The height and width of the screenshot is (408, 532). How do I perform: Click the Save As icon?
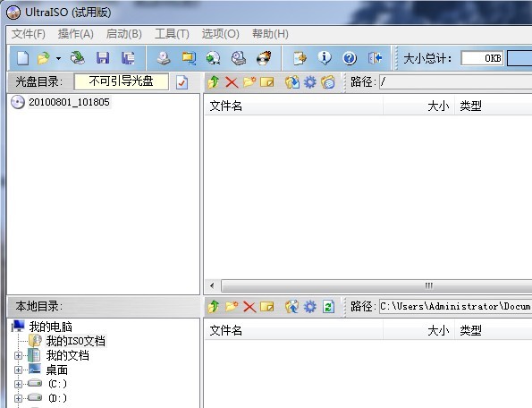tap(128, 58)
